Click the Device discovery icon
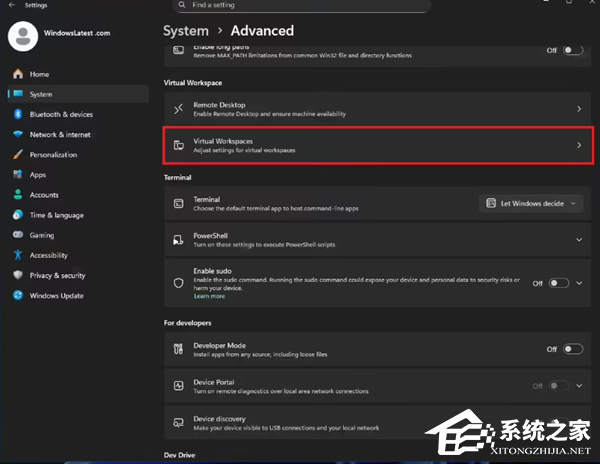Image resolution: width=600 pixels, height=464 pixels. pos(179,423)
